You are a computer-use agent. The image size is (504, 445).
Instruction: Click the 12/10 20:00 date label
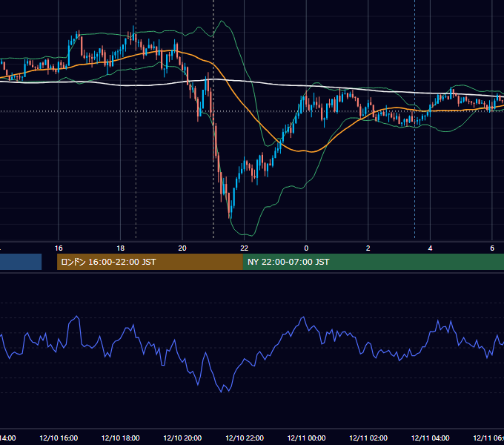pyautogui.click(x=182, y=438)
